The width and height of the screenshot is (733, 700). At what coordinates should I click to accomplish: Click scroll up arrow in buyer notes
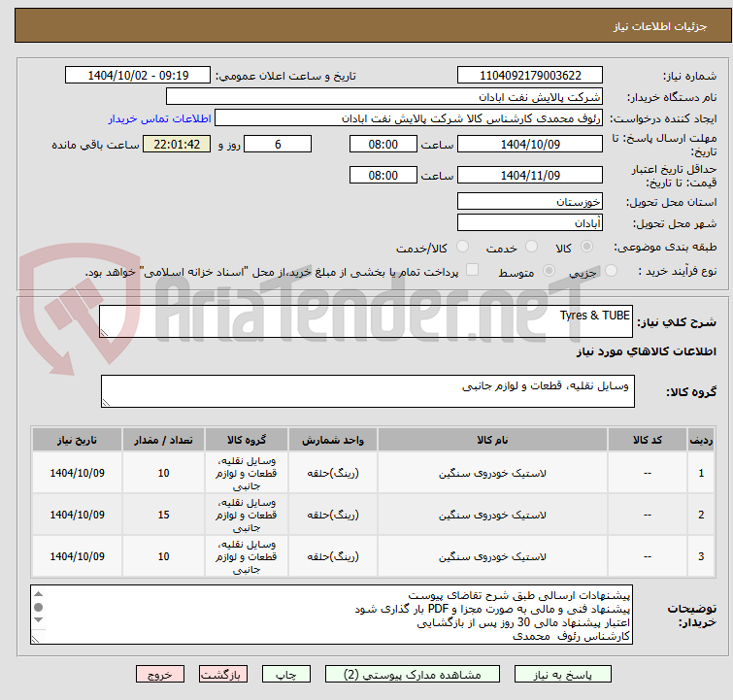(x=38, y=594)
